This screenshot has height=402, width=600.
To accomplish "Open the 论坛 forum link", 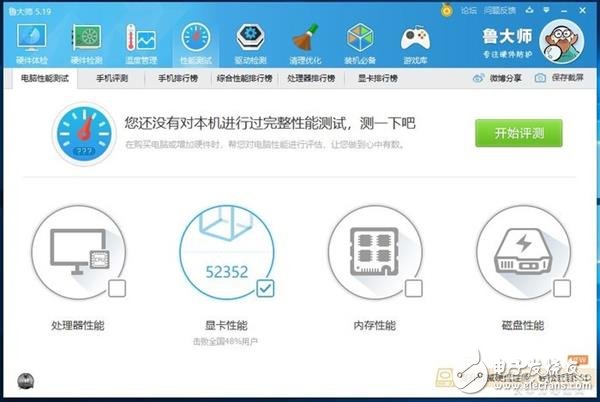I will point(468,10).
